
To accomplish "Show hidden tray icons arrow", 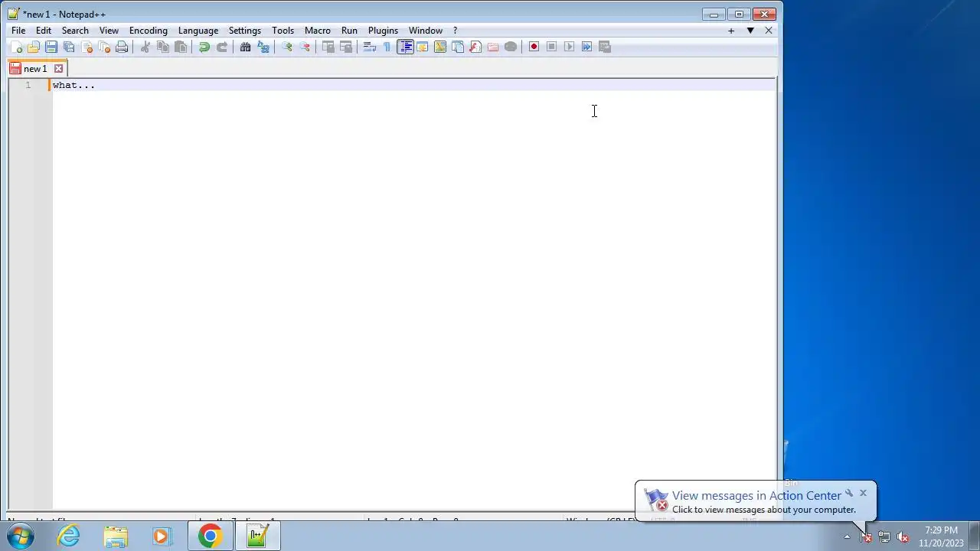I will [847, 536].
